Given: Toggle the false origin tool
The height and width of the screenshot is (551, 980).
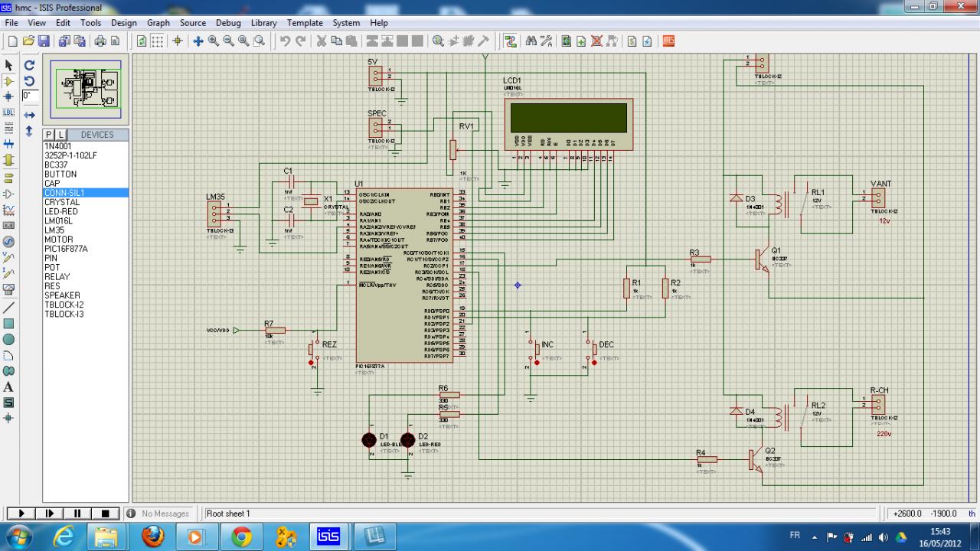Looking at the screenshot, I should [x=177, y=41].
